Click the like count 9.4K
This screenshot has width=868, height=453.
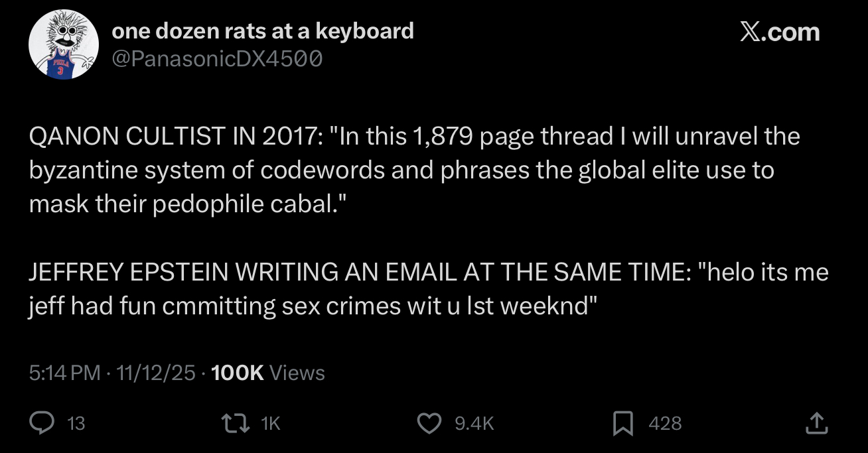point(474,423)
